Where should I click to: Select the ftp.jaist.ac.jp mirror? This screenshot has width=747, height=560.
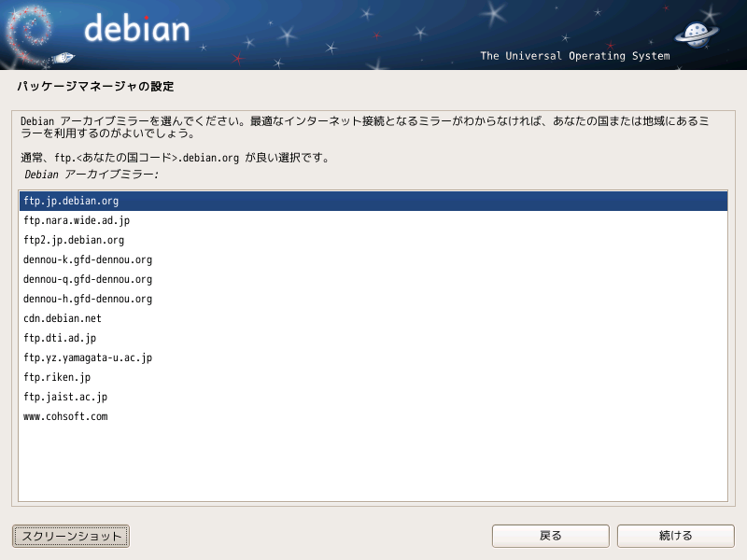tap(373, 396)
